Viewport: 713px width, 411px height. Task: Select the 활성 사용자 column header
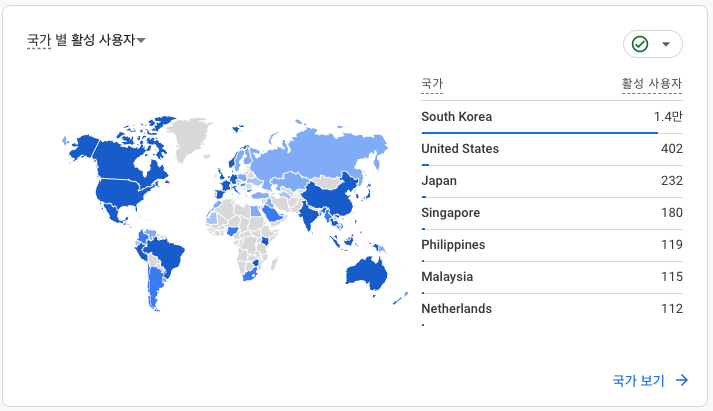(652, 84)
